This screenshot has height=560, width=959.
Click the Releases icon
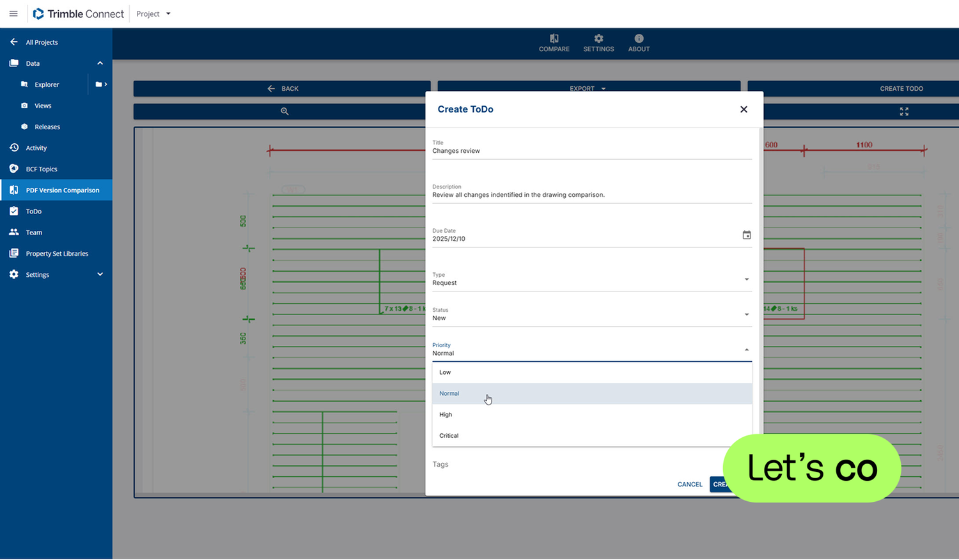click(24, 127)
